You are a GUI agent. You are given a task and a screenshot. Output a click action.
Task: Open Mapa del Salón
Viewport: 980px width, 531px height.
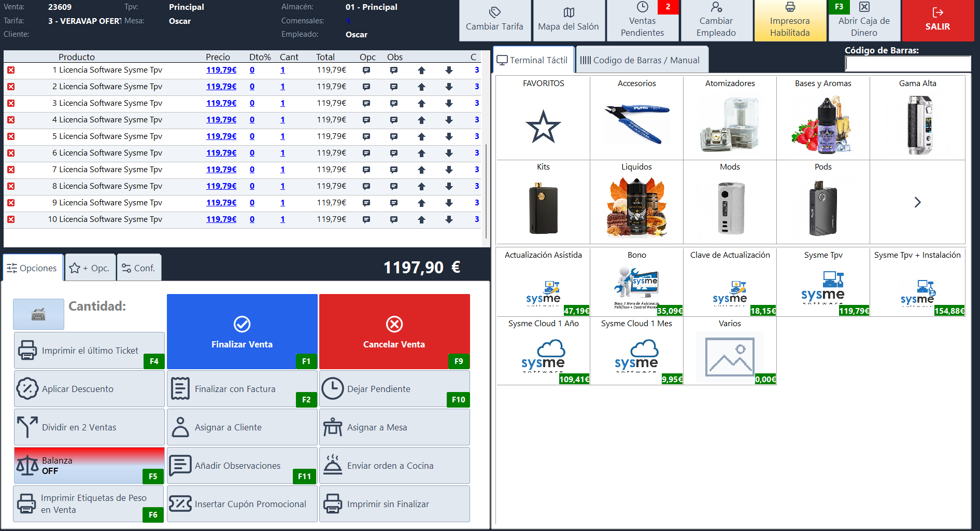[x=569, y=20]
